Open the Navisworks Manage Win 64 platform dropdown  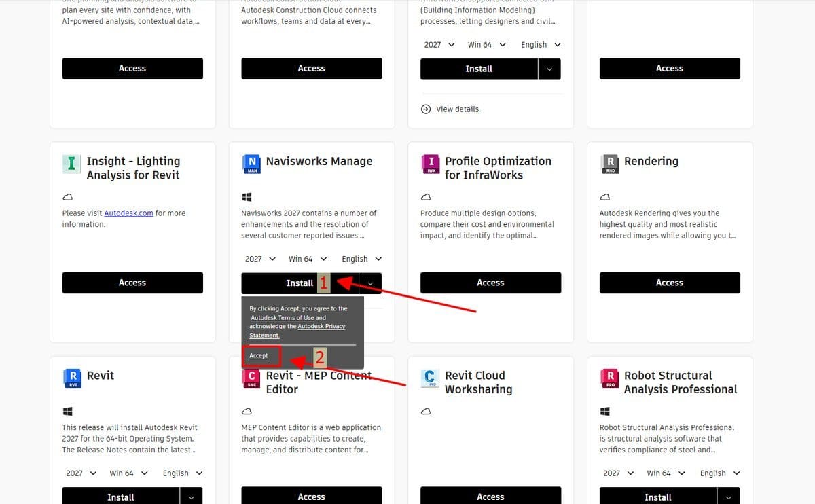[x=308, y=259]
